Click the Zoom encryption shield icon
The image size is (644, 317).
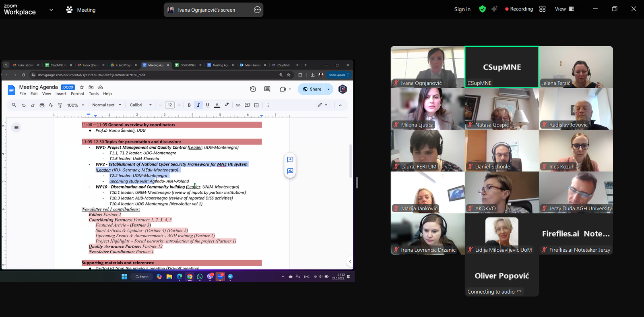482,9
